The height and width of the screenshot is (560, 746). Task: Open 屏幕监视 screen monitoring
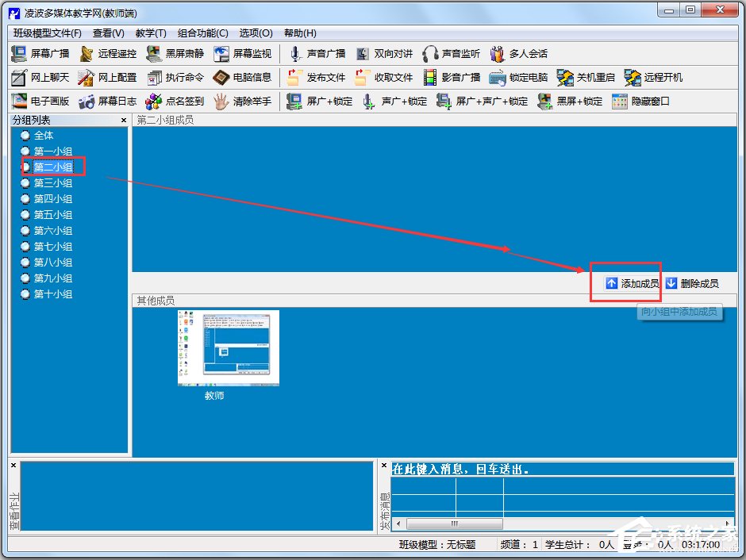243,54
